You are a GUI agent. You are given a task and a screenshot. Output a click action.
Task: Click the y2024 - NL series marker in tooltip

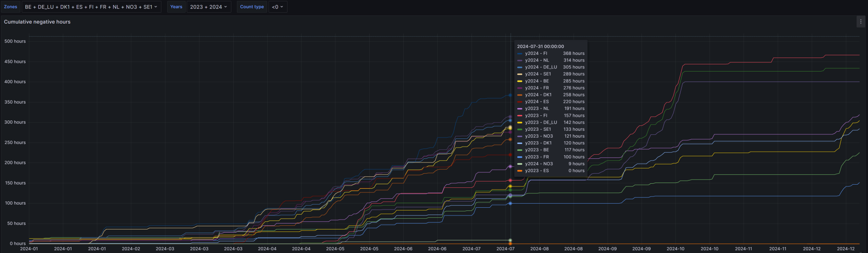click(x=520, y=60)
